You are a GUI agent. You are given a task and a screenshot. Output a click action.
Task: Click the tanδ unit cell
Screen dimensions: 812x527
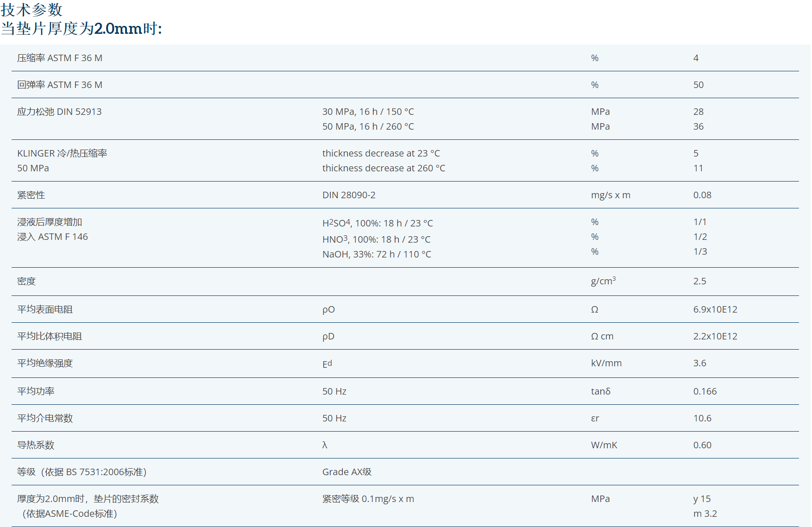[600, 391]
